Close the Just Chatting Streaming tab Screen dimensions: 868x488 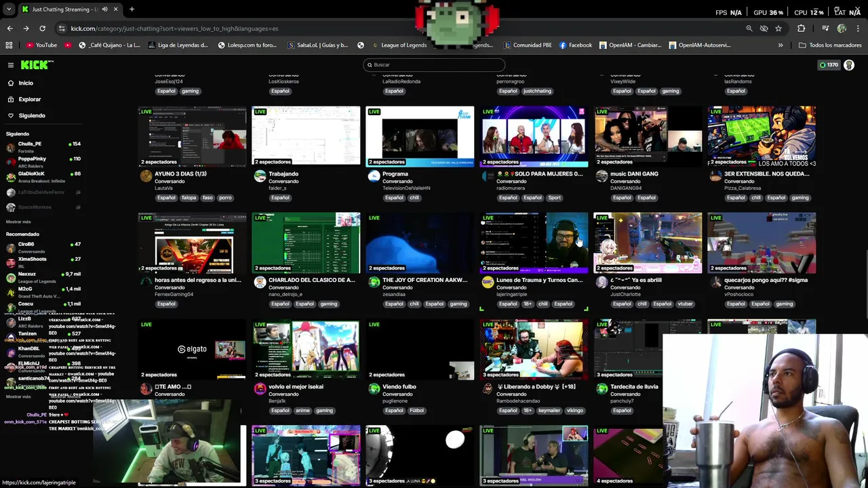pyautogui.click(x=115, y=9)
